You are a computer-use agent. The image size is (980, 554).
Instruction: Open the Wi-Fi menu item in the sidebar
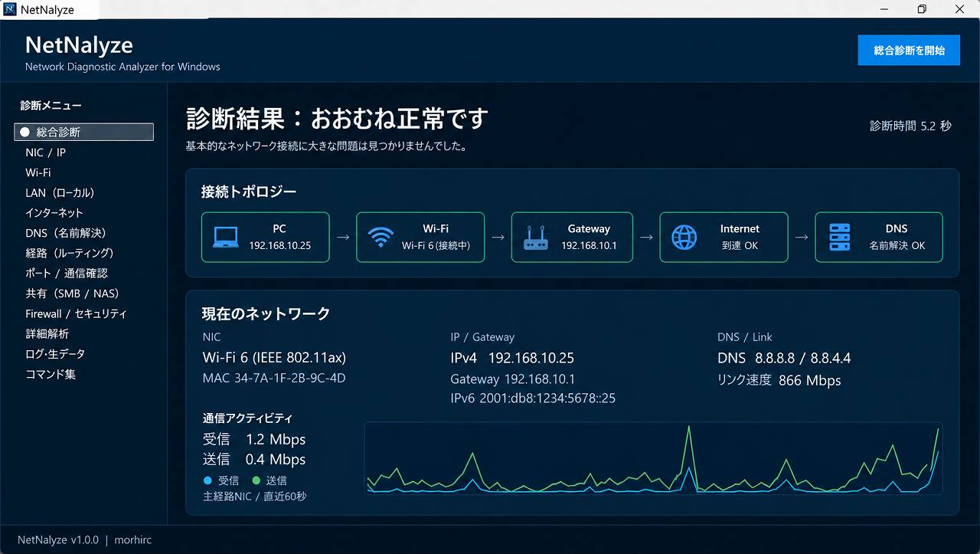pyautogui.click(x=38, y=172)
